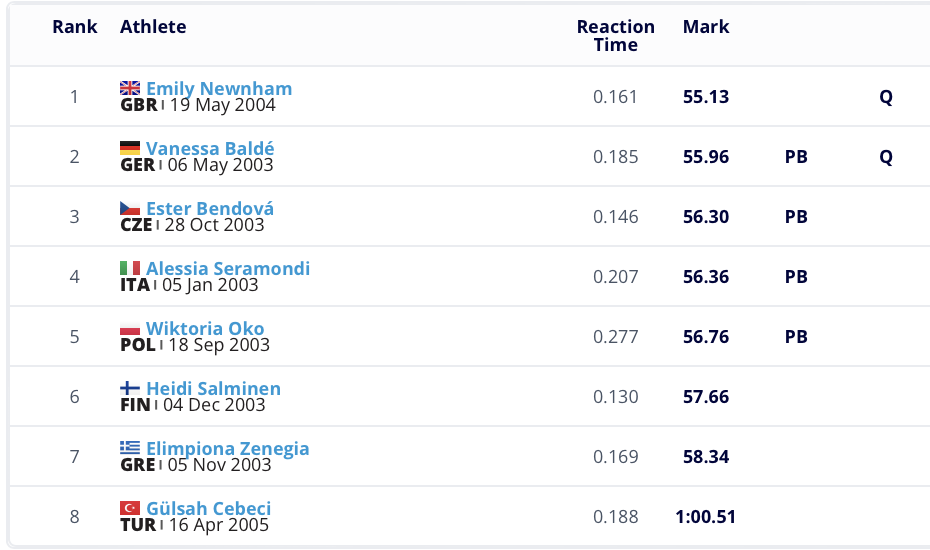Go to Alessia Seramondi's profile

[228, 268]
